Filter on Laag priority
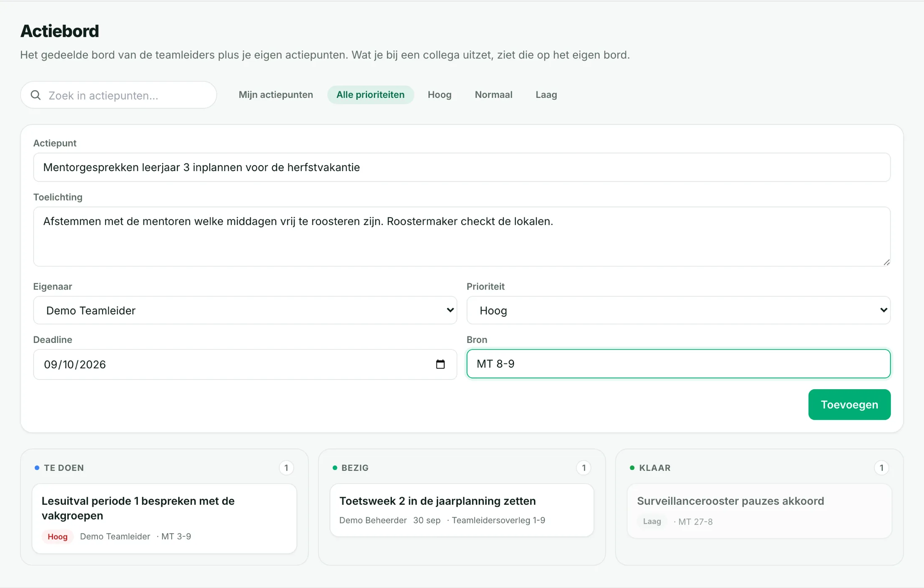 pos(546,95)
